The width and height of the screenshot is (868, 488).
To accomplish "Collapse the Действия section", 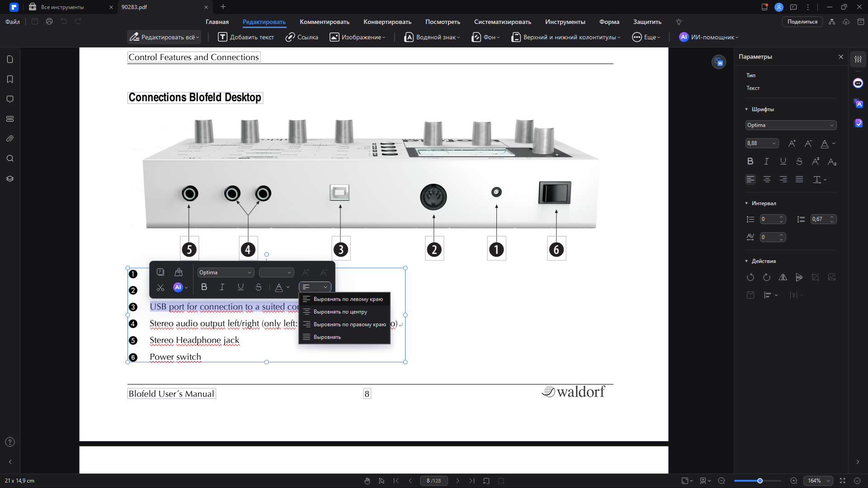I will pos(746,261).
